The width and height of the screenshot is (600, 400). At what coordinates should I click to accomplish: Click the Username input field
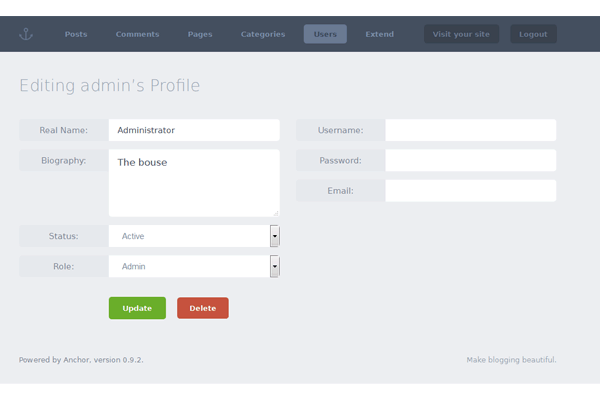pos(470,130)
